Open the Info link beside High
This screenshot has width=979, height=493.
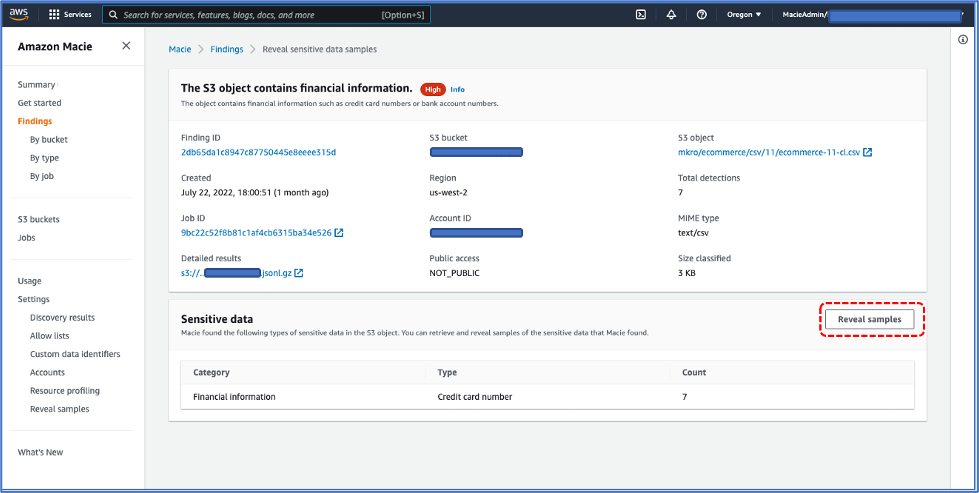(458, 89)
